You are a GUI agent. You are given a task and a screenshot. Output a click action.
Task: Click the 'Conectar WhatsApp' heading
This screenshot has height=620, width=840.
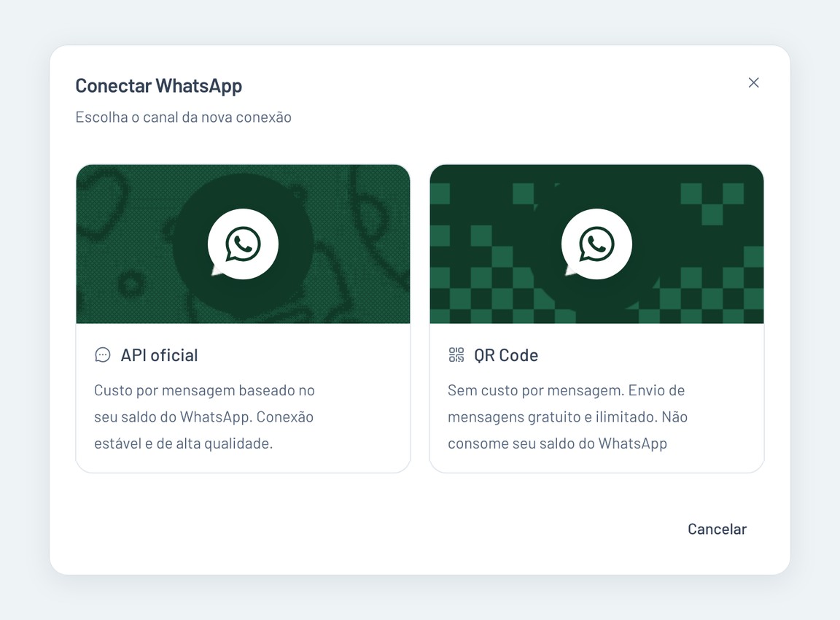[x=158, y=86]
